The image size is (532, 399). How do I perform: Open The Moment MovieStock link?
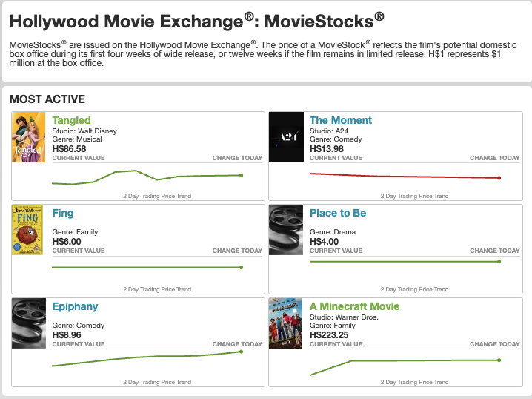tap(341, 120)
